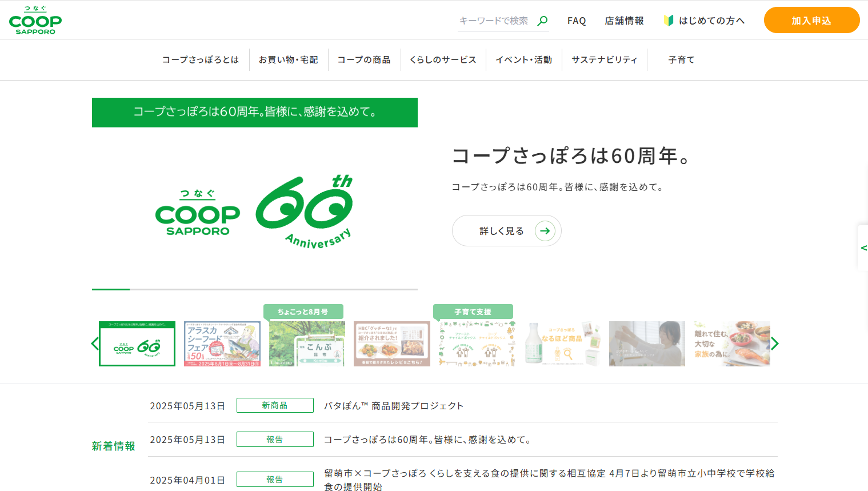Click the carousel progress bar
This screenshot has height=491, width=868.
[255, 289]
